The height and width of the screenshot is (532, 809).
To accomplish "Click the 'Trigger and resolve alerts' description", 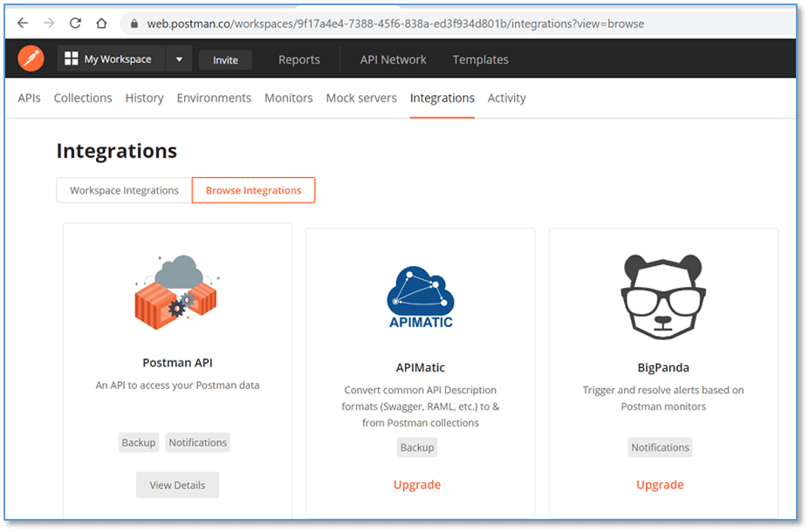I will 663,398.
